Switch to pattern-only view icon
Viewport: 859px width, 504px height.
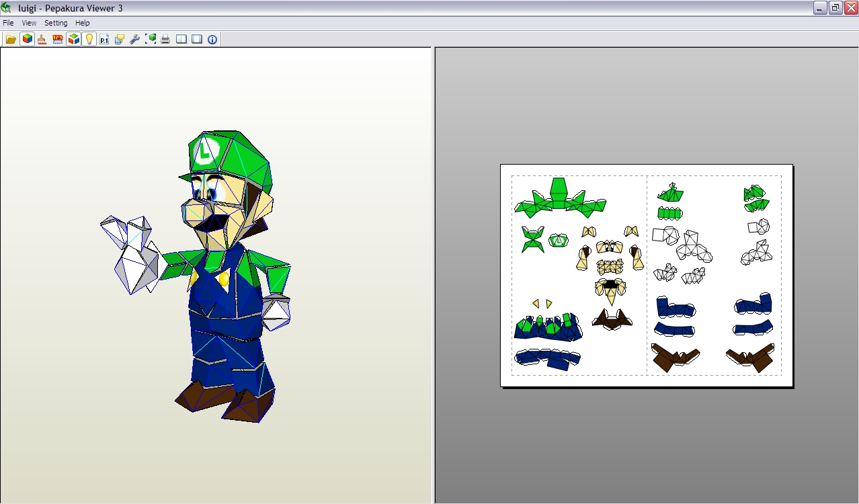coord(196,39)
